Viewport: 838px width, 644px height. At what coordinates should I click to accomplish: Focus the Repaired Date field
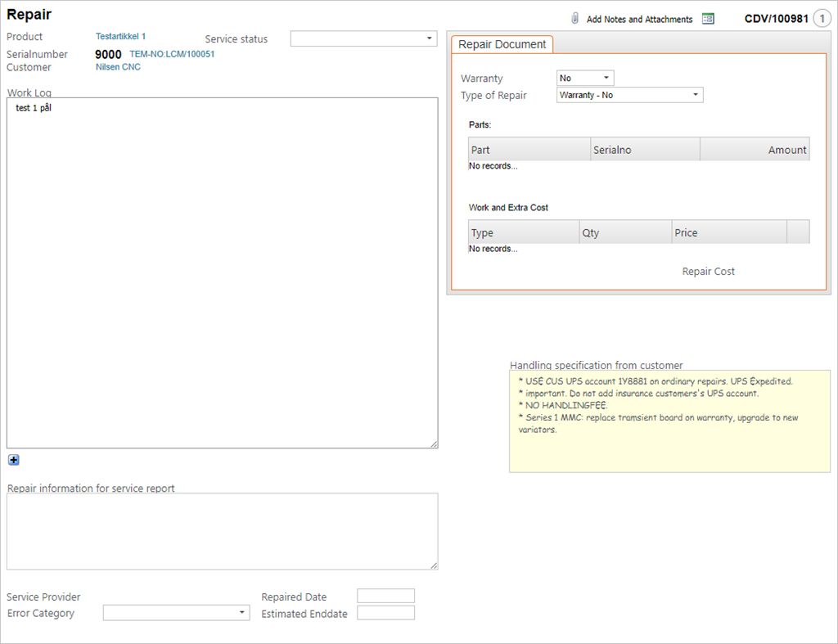coord(385,596)
